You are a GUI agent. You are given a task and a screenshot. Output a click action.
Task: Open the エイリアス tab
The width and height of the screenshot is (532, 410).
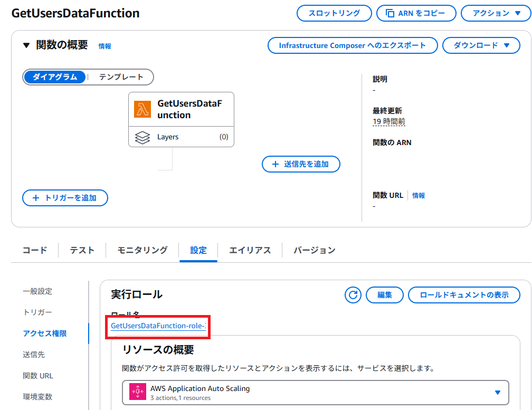coord(250,250)
